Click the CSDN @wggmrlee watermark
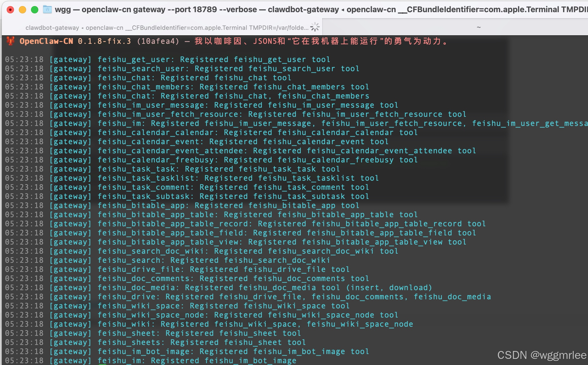The image size is (588, 365). point(541,355)
